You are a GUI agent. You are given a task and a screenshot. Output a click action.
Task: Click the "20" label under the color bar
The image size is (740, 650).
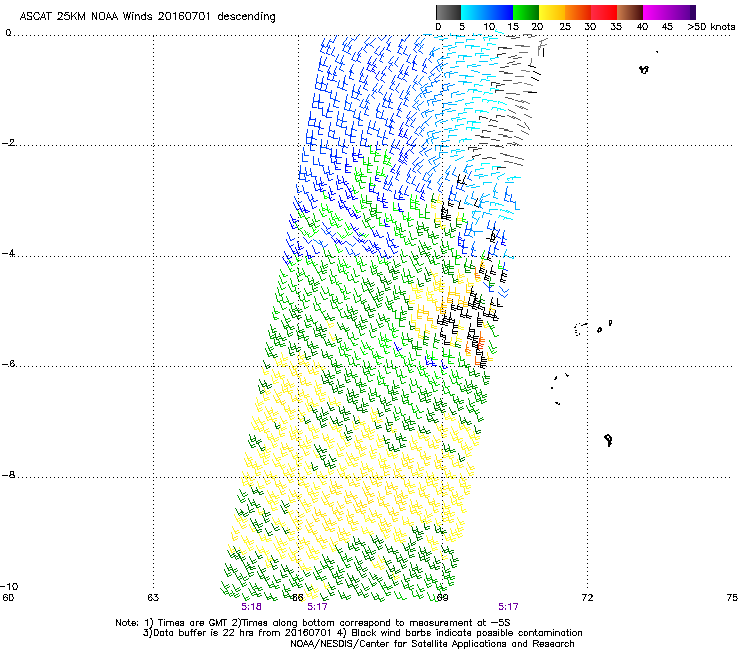[538, 27]
